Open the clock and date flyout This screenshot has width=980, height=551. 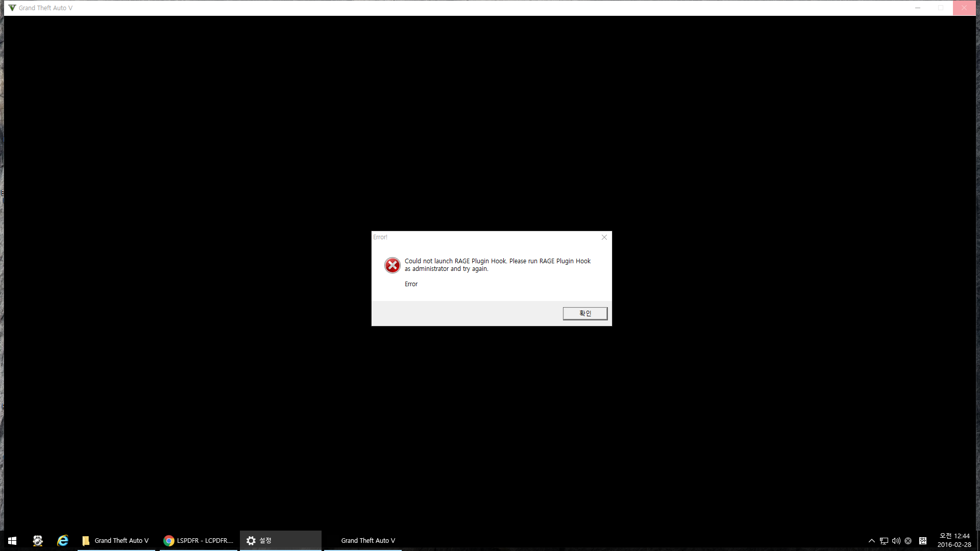(954, 540)
